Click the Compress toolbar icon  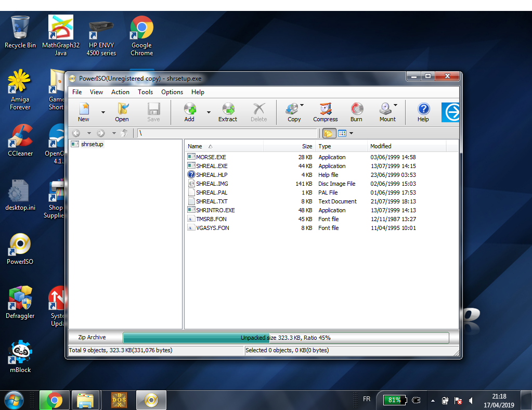(x=326, y=112)
